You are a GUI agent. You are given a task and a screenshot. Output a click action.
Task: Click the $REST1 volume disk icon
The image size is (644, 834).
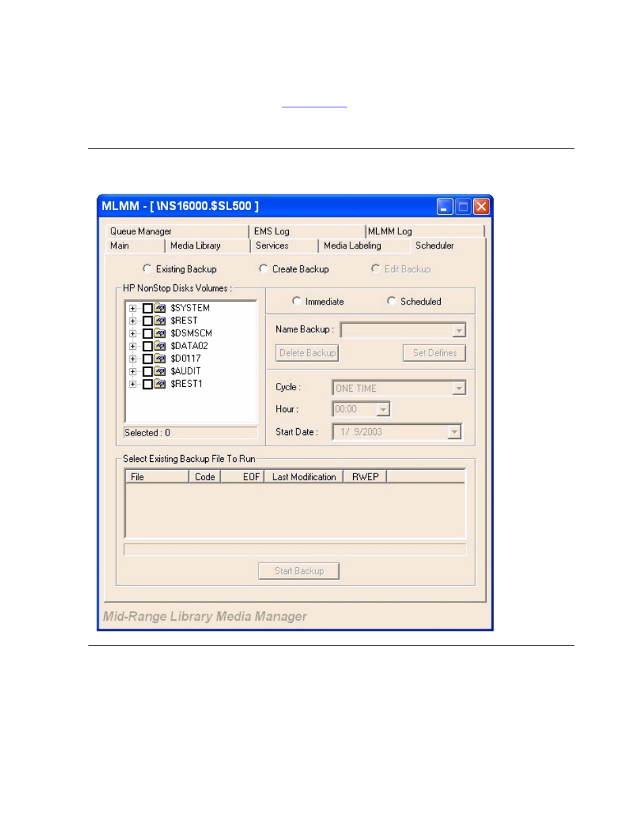pyautogui.click(x=160, y=384)
